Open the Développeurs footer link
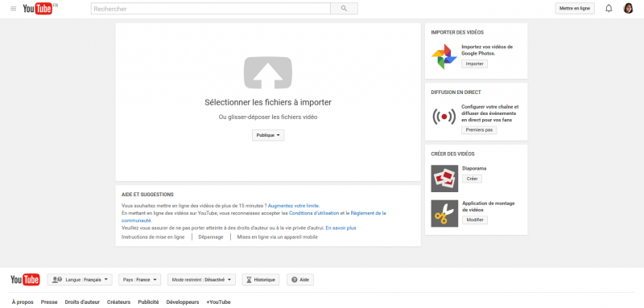The height and width of the screenshot is (308, 644). tap(183, 302)
